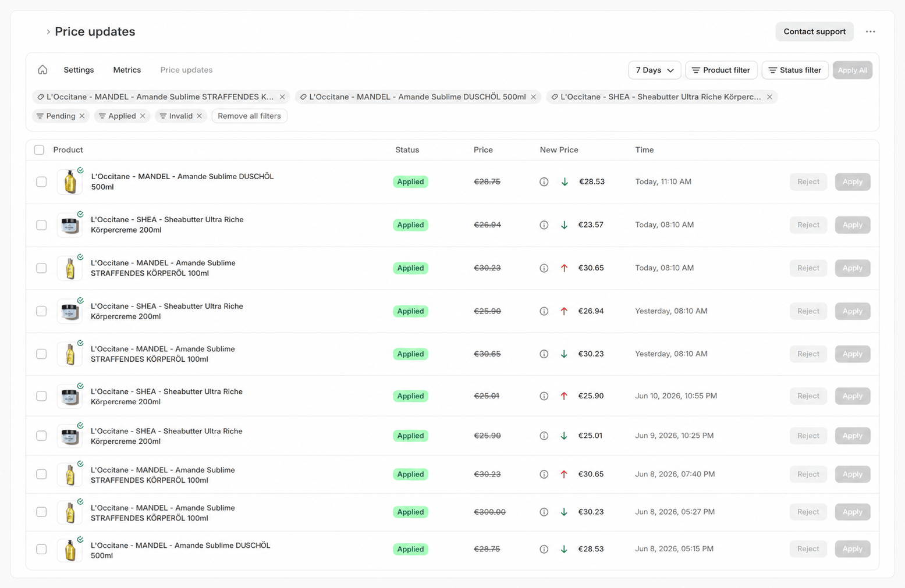Reject the €26.94 Sheabutter price update
Viewport: 905px width, 588px height.
click(x=808, y=311)
